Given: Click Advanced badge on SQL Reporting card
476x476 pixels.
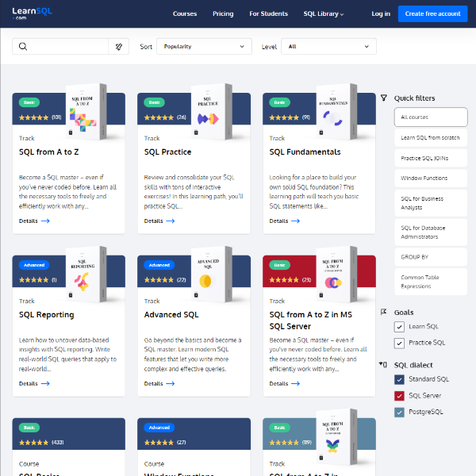Looking at the screenshot, I should pyautogui.click(x=34, y=265).
